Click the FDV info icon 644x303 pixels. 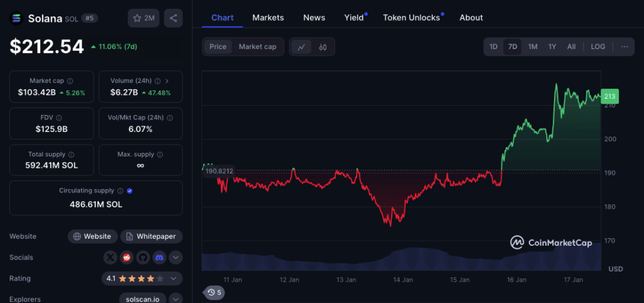click(x=59, y=118)
